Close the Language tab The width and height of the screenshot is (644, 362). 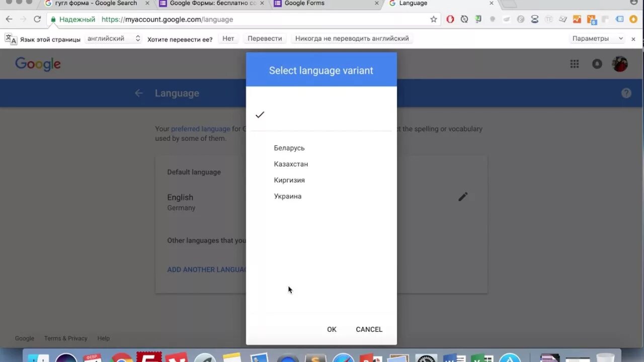pyautogui.click(x=492, y=3)
